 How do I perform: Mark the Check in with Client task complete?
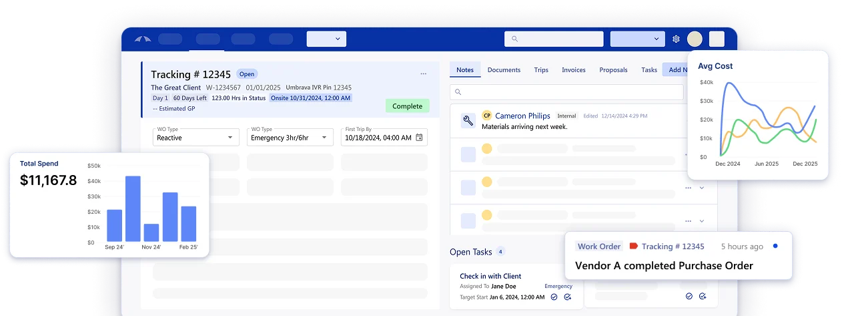(554, 297)
